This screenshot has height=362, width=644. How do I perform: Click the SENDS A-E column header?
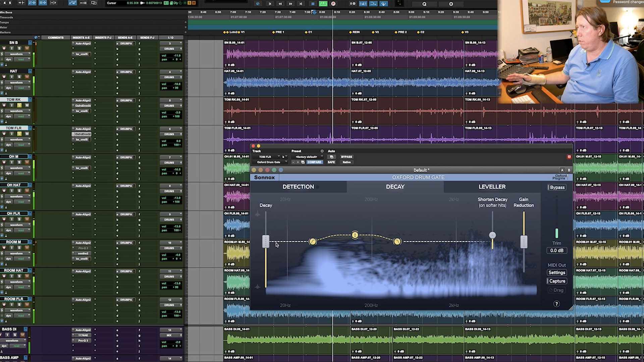point(125,38)
